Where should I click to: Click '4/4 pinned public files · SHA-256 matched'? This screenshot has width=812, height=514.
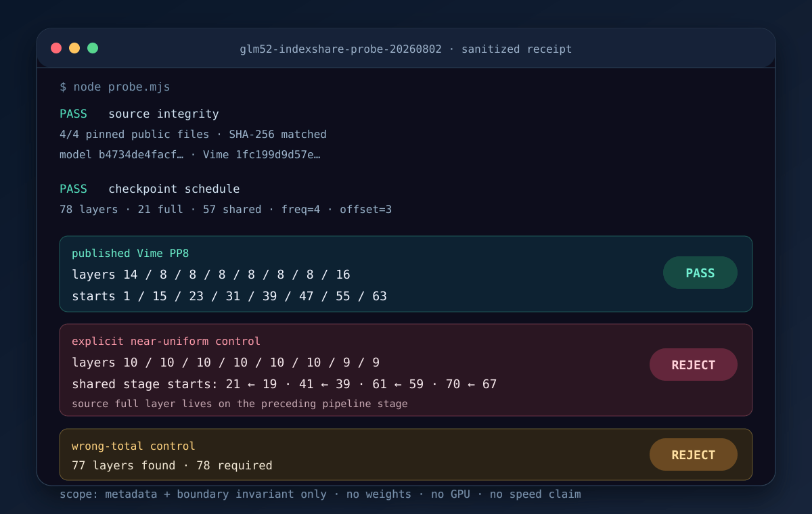[x=193, y=135]
